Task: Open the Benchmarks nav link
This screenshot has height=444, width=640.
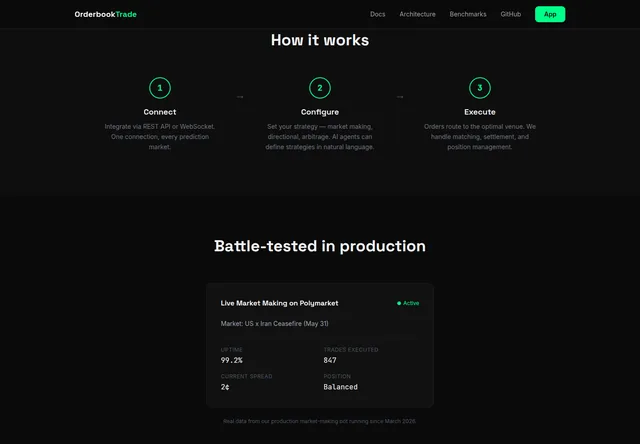Action: point(468,14)
